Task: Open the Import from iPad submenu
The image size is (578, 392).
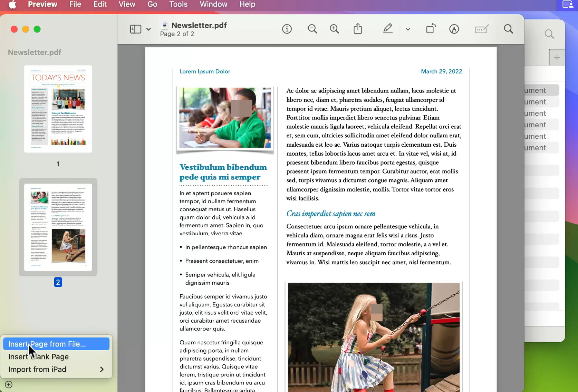Action: coord(56,369)
